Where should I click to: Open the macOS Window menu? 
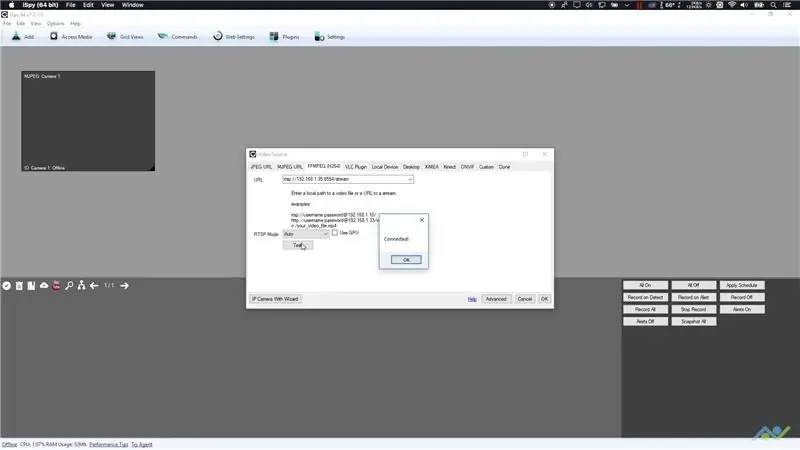[x=133, y=5]
